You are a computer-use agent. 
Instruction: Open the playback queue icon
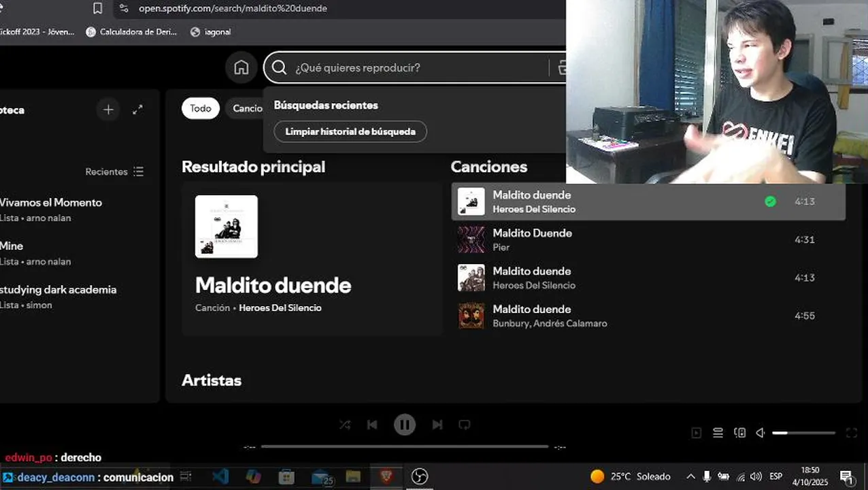718,433
